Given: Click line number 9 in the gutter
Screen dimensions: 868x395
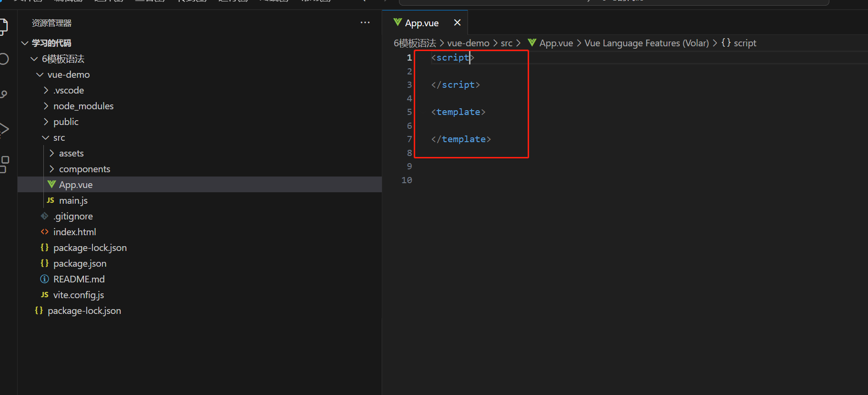Looking at the screenshot, I should coord(409,166).
